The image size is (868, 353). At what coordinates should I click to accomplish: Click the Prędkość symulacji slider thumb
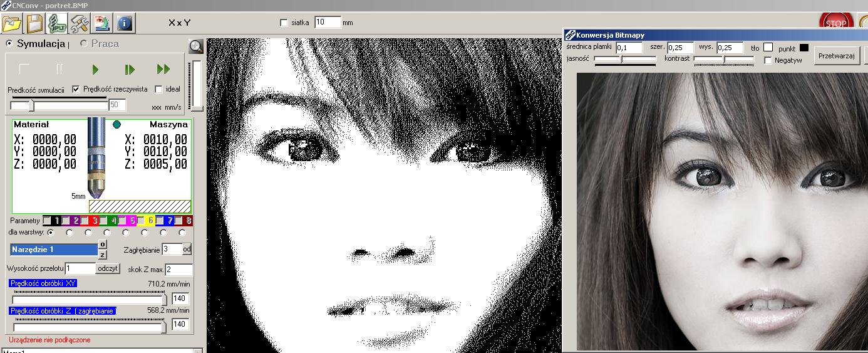point(31,105)
